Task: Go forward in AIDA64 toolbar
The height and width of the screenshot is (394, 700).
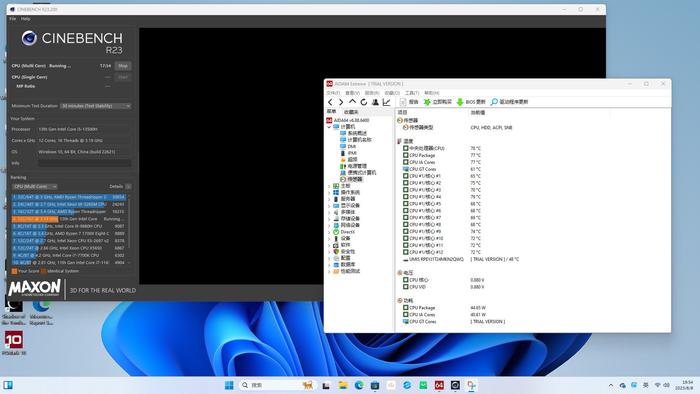Action: (341, 102)
